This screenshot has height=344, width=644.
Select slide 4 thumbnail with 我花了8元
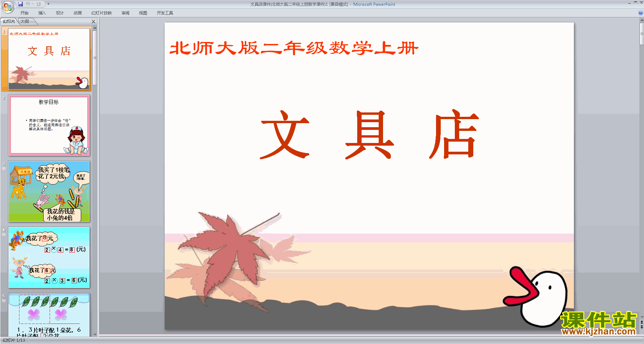(49, 257)
